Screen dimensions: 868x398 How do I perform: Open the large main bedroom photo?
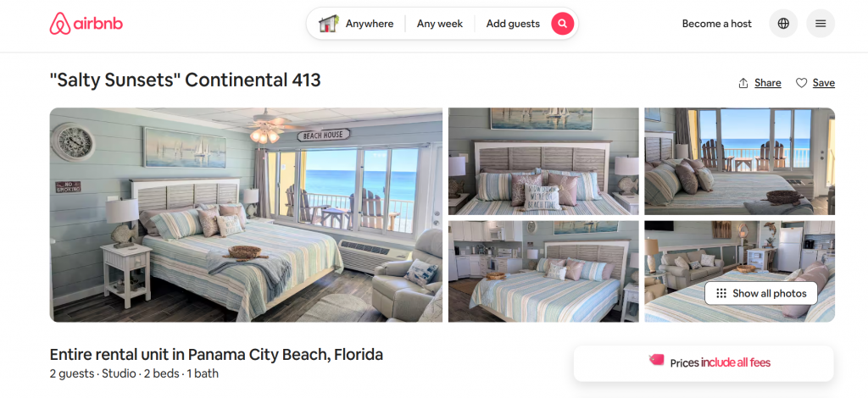(x=246, y=215)
